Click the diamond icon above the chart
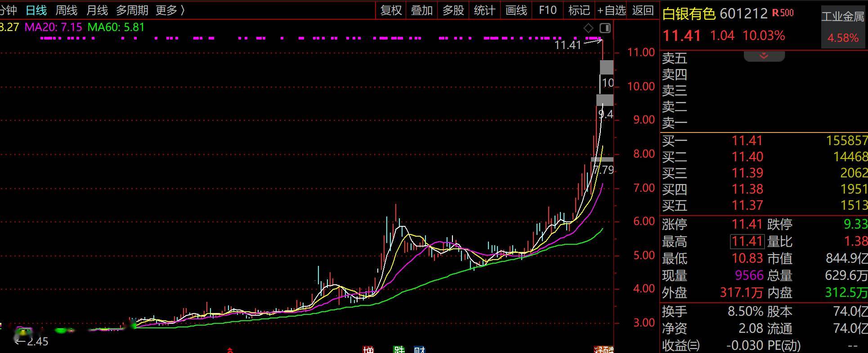 coord(588,28)
